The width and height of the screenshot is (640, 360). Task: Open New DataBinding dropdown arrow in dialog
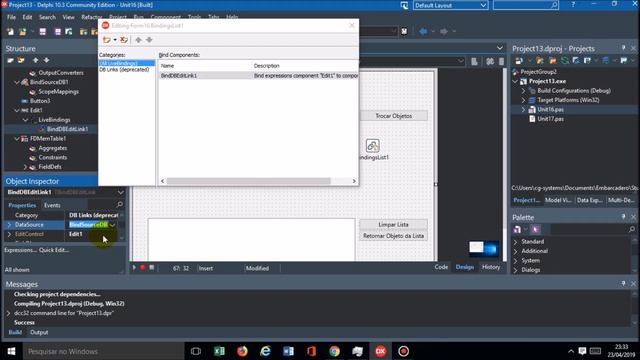[115, 40]
